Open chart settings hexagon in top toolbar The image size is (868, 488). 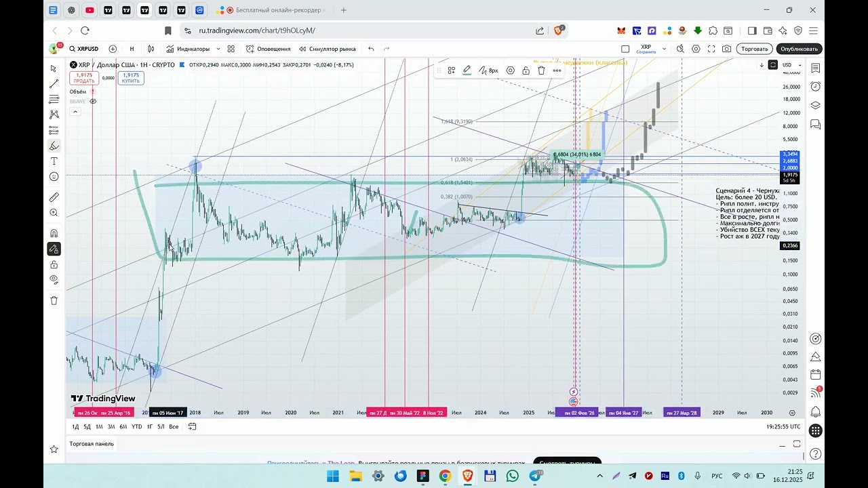point(696,49)
